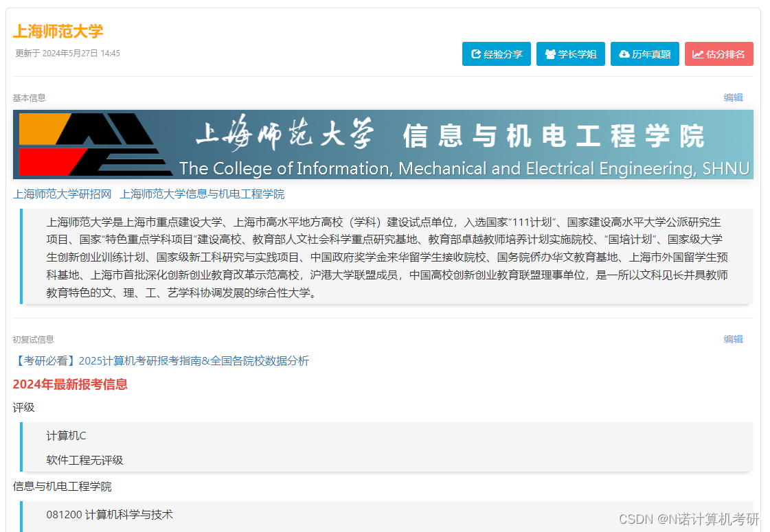Screen dimensions: 770x532
Task: Click the 软件工程无评级 text
Action: click(84, 461)
